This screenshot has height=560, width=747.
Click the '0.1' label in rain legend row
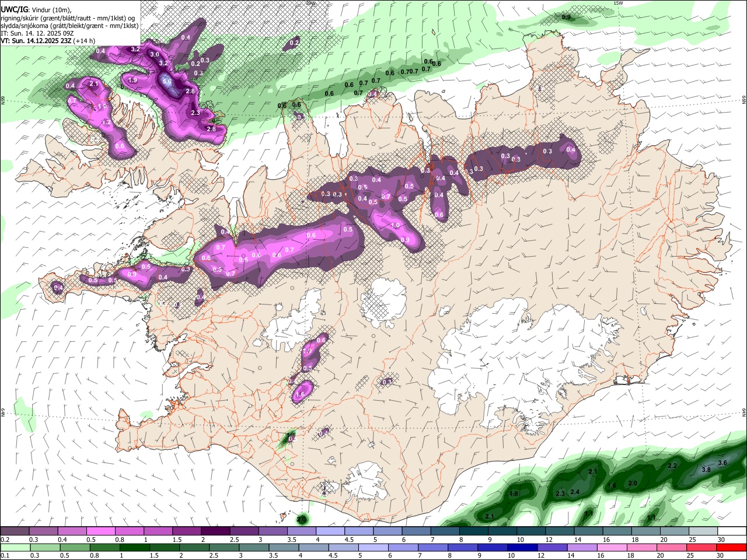[5, 555]
